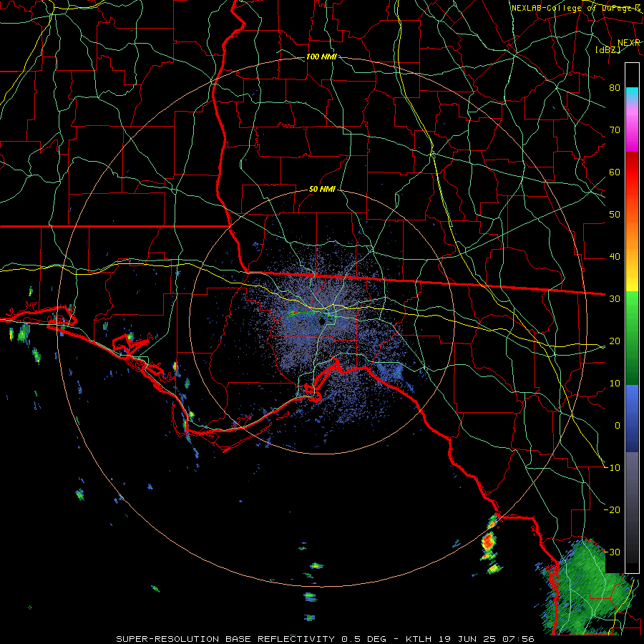Click the "KTLH" station ID in the caption
Image resolution: width=644 pixels, height=644 pixels.
tap(420, 639)
